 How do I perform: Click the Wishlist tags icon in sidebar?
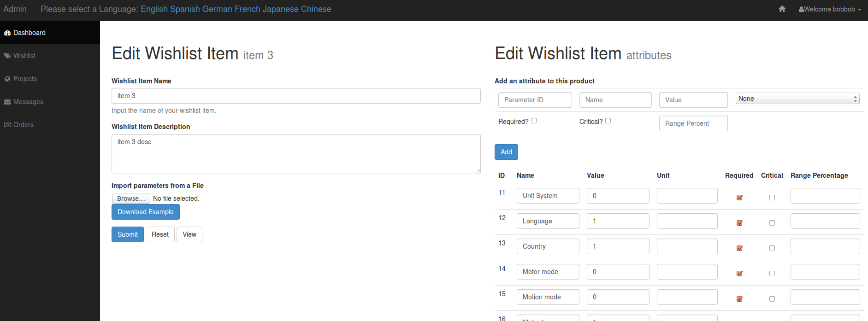[7, 56]
